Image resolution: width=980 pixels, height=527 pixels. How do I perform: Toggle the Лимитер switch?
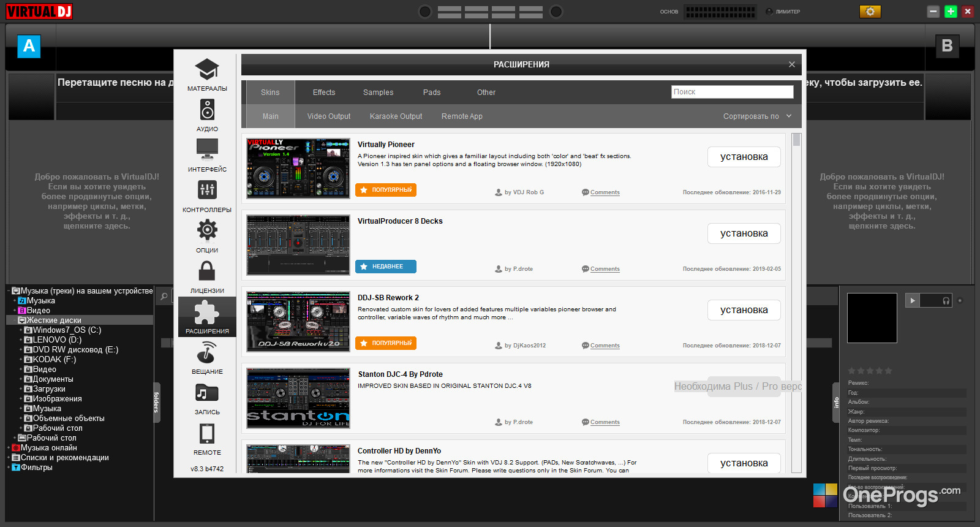click(x=769, y=12)
